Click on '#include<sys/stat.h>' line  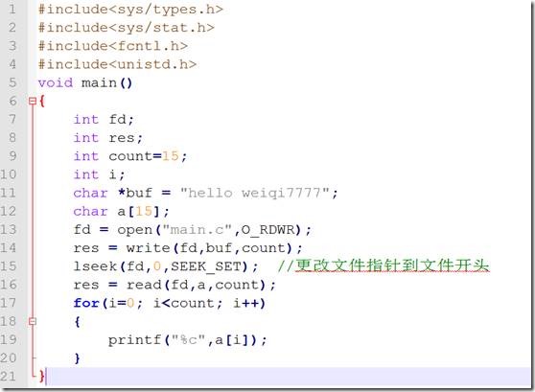126,28
